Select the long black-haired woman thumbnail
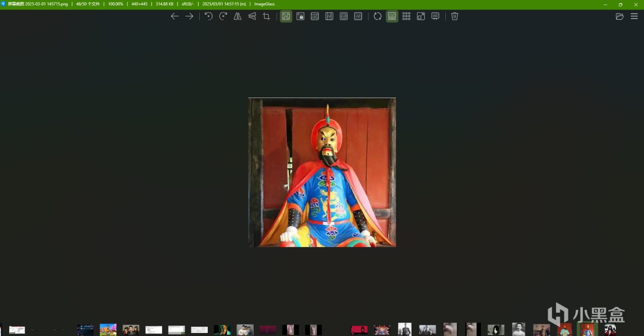 496,329
